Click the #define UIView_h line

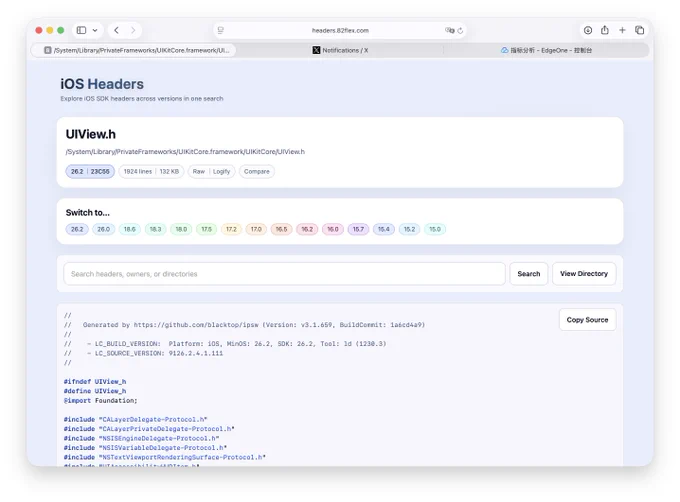coord(95,391)
